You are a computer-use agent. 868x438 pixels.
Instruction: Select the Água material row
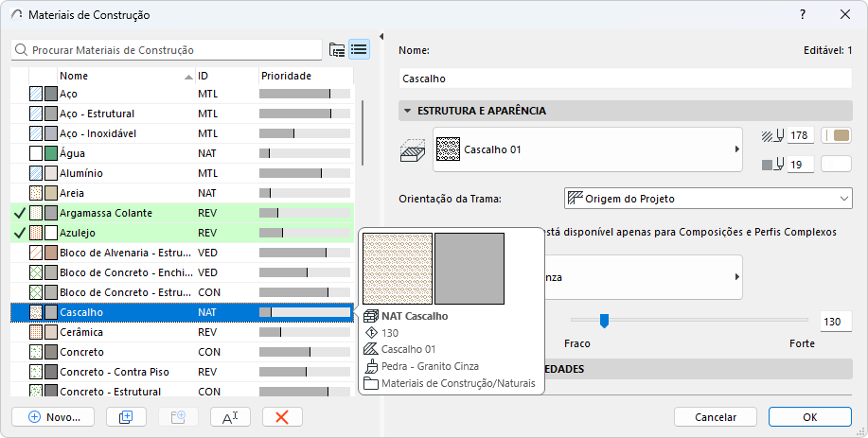(x=182, y=153)
